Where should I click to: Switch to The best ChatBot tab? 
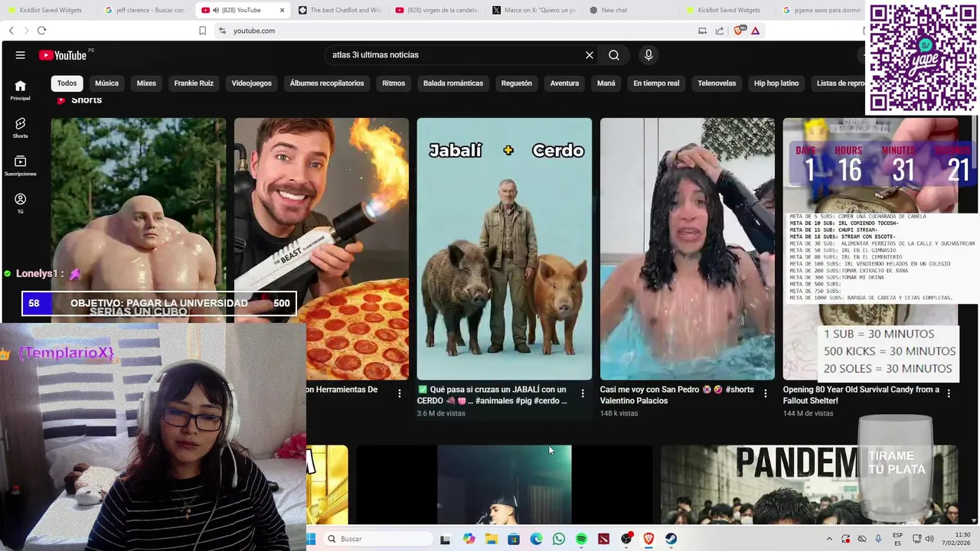(339, 10)
